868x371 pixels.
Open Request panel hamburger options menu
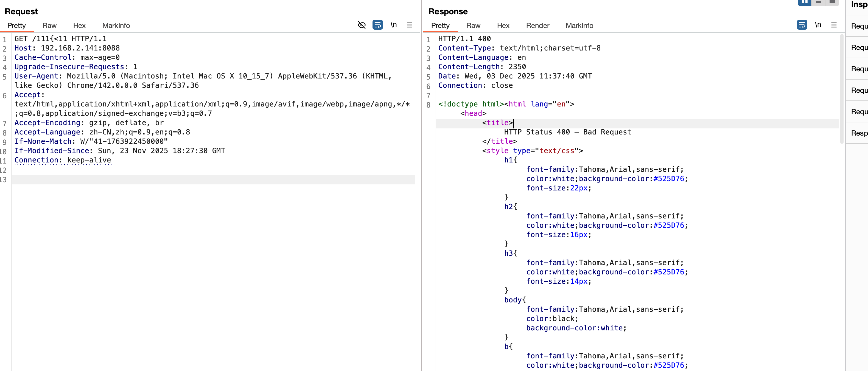409,25
